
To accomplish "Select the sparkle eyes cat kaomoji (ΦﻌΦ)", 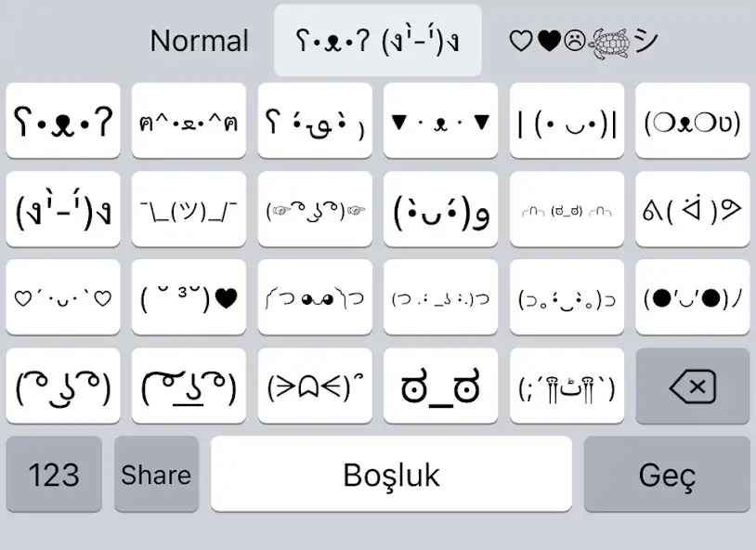I will click(692, 121).
